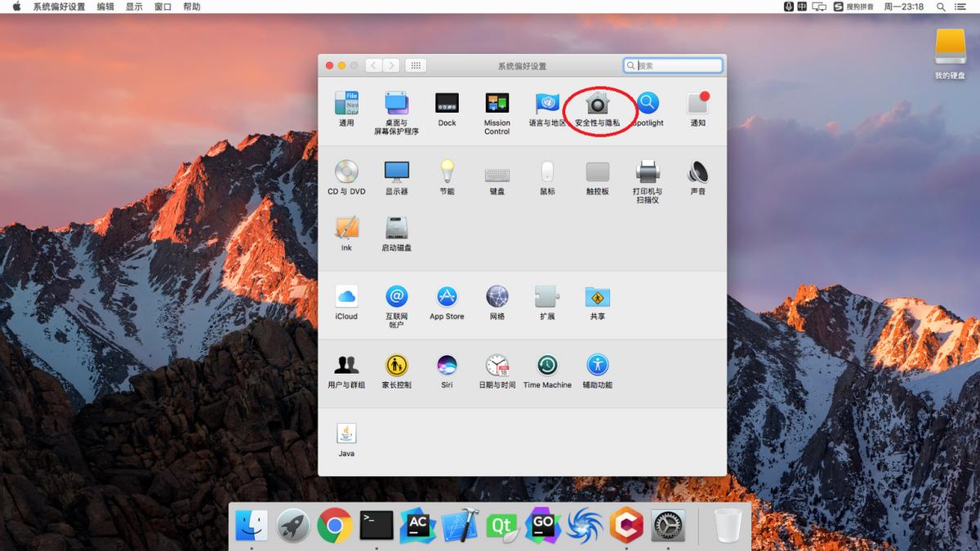980x551 pixels.
Task: Click the show-all grid button
Action: tap(415, 65)
